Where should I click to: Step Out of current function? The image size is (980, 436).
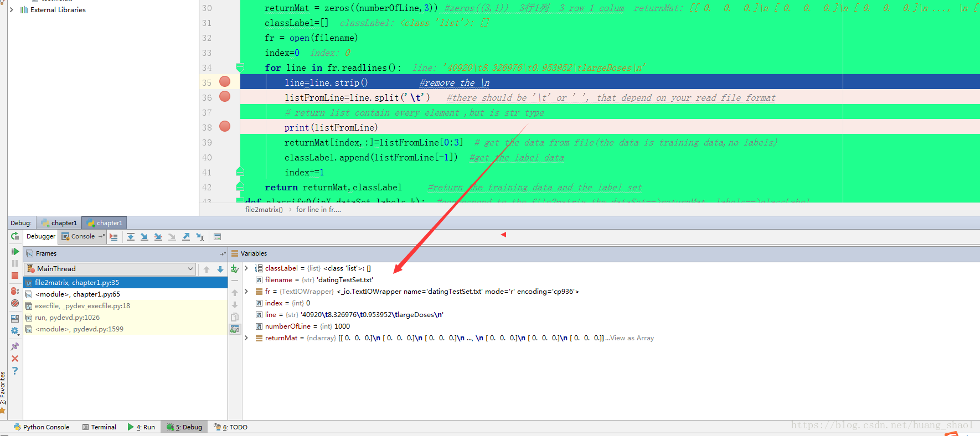tap(186, 237)
